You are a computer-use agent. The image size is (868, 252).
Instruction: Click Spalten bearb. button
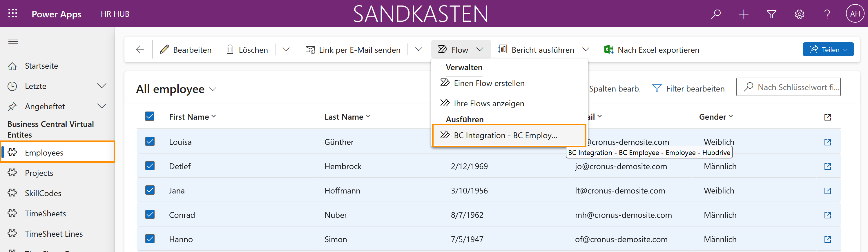click(615, 88)
